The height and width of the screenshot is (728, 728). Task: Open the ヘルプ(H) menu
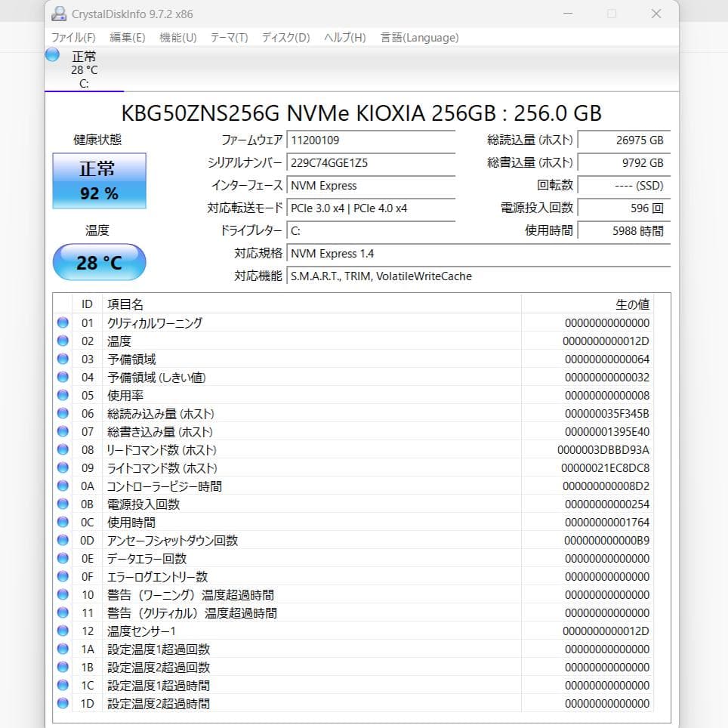coord(344,37)
